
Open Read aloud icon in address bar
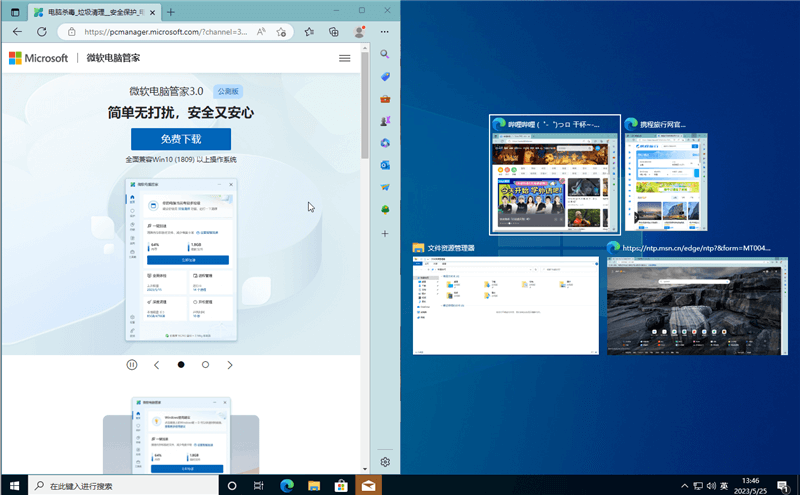click(261, 32)
